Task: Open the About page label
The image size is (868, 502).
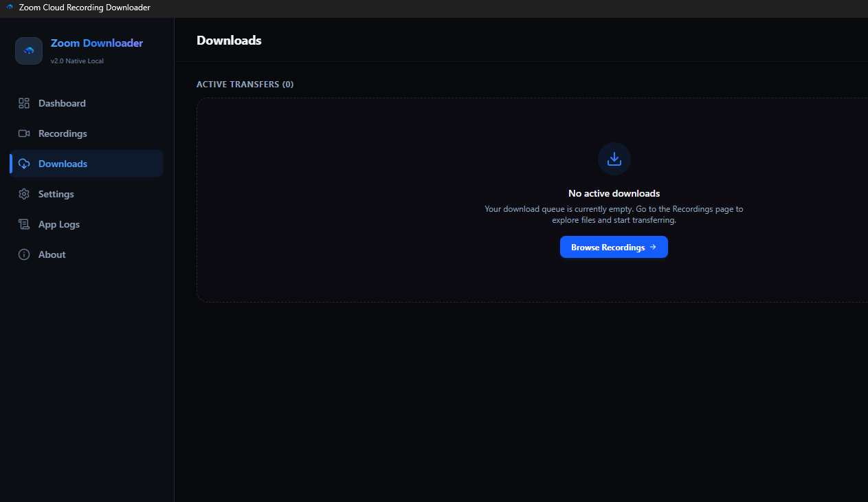Action: point(52,254)
